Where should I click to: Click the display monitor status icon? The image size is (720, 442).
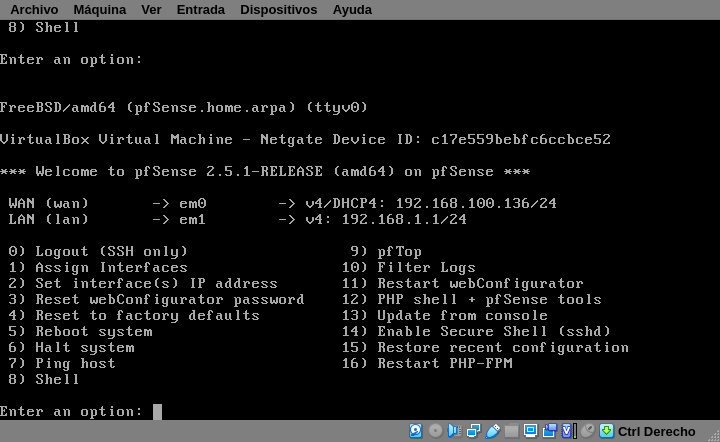(x=530, y=431)
